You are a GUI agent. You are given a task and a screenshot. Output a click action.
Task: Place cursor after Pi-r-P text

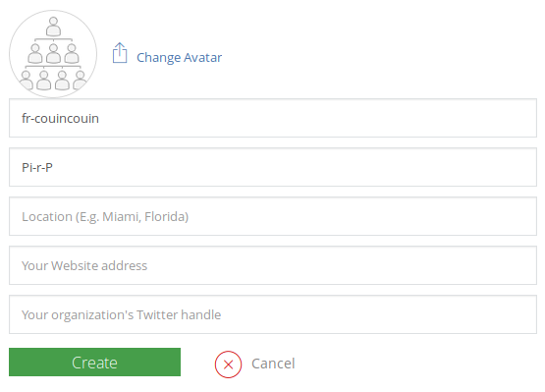[54, 167]
